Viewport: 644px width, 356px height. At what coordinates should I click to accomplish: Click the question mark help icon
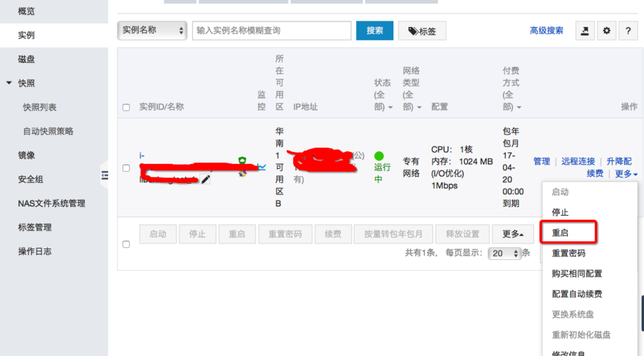pos(628,31)
